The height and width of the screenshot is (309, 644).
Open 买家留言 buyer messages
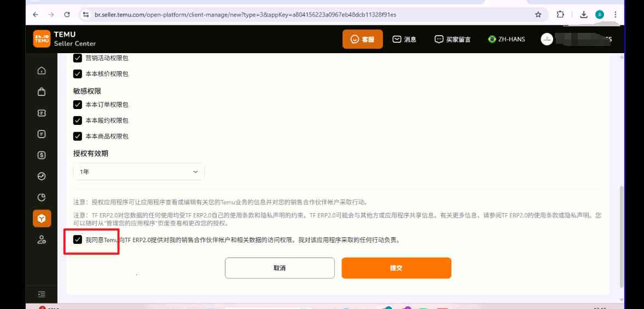452,39
